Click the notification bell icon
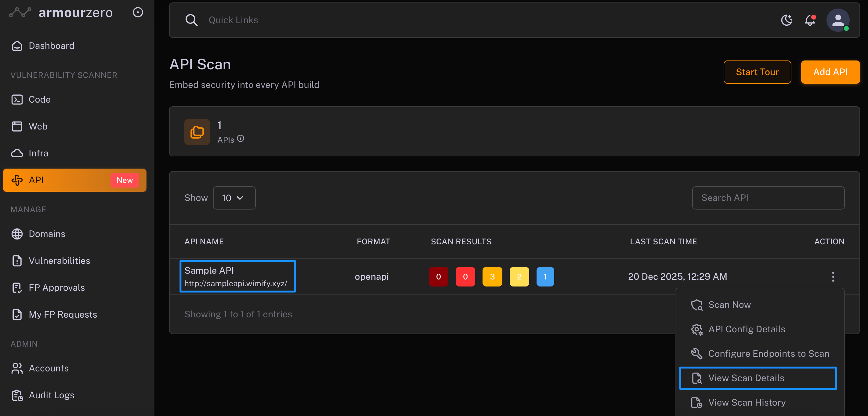Image resolution: width=868 pixels, height=416 pixels. click(x=810, y=20)
